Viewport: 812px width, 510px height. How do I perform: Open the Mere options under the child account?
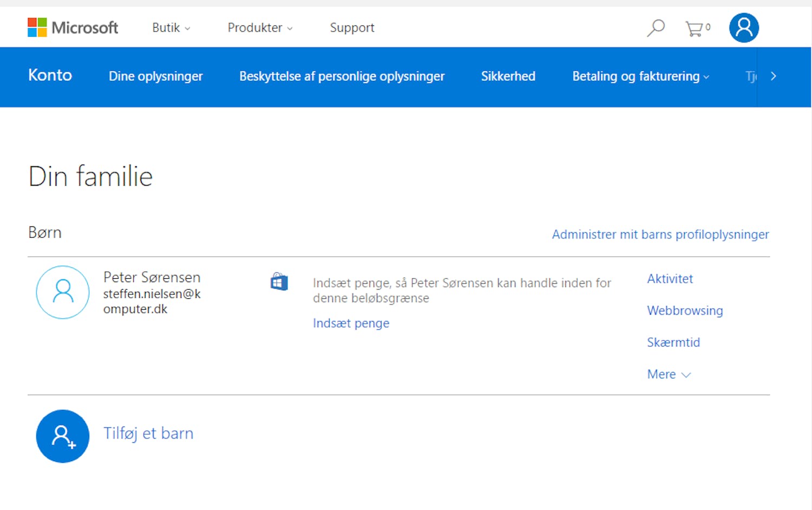668,374
